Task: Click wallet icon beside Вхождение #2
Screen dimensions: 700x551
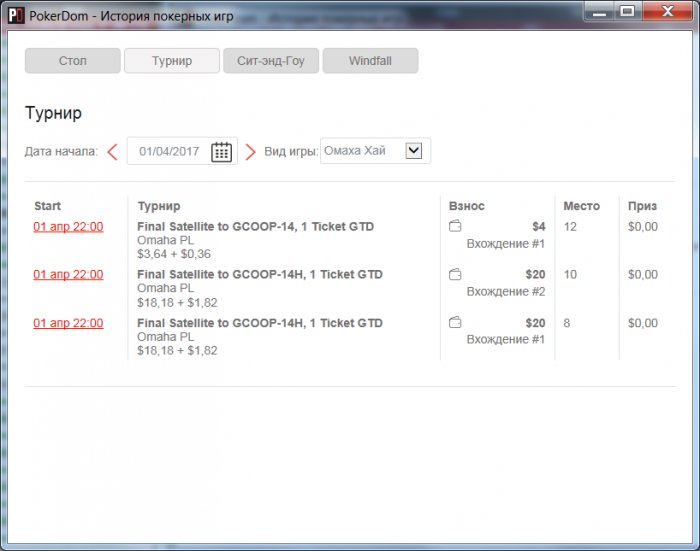Action: click(x=455, y=274)
